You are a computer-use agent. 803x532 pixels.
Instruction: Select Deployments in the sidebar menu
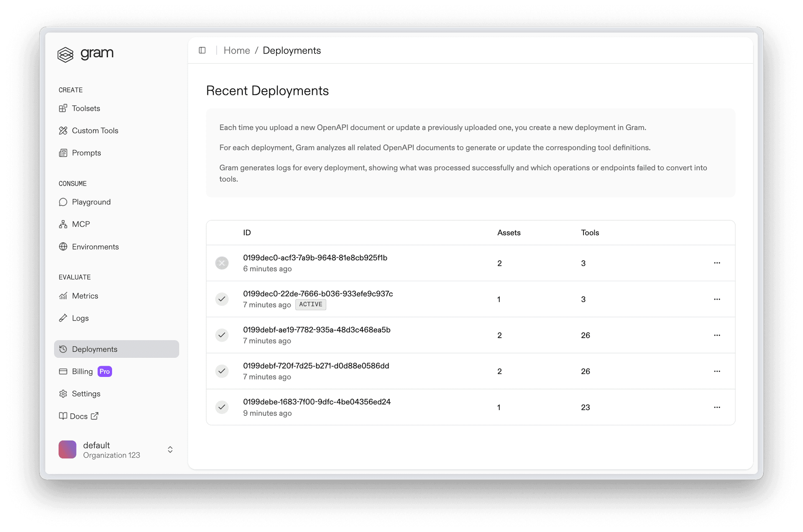pos(94,349)
